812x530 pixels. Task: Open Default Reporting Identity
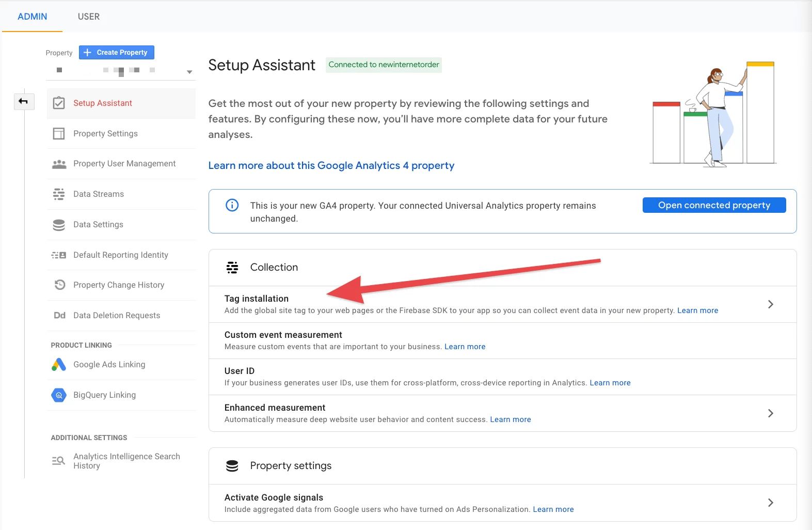(x=121, y=255)
